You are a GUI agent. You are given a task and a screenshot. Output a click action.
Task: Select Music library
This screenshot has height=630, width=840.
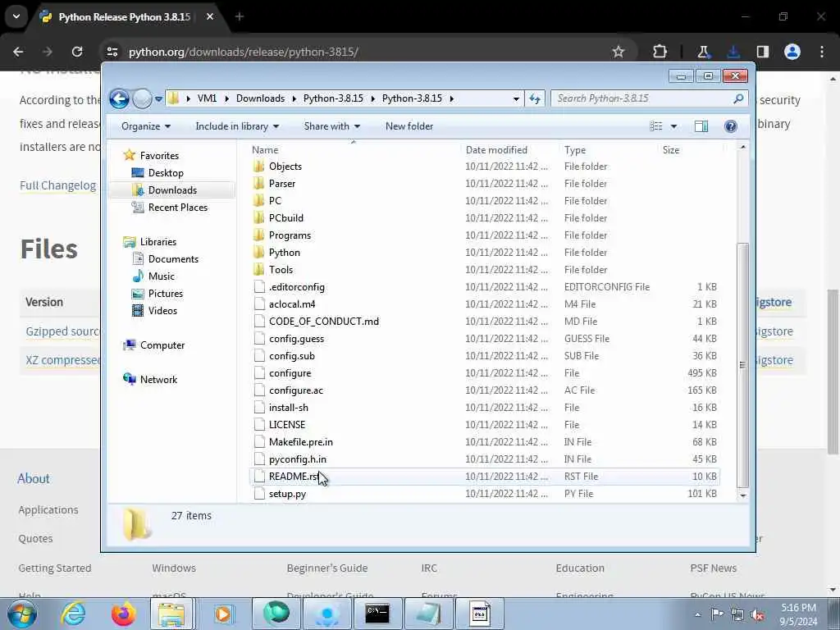point(162,276)
